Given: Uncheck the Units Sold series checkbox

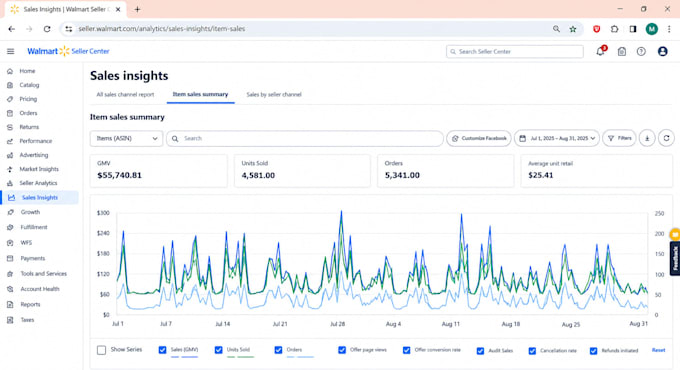Looking at the screenshot, I should [219, 350].
